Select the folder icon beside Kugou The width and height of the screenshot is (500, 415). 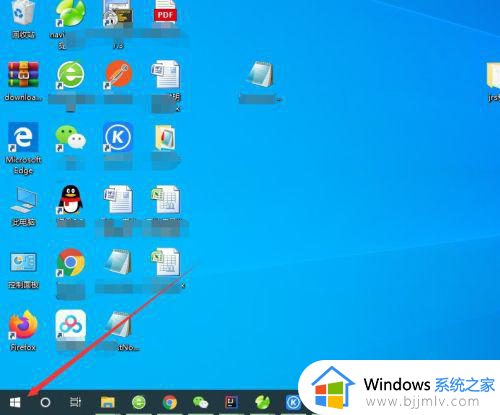[165, 137]
